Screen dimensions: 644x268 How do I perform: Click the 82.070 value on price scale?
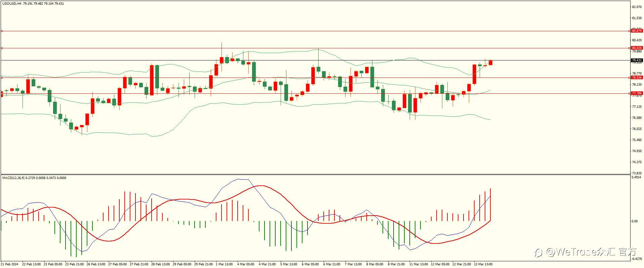637,7
